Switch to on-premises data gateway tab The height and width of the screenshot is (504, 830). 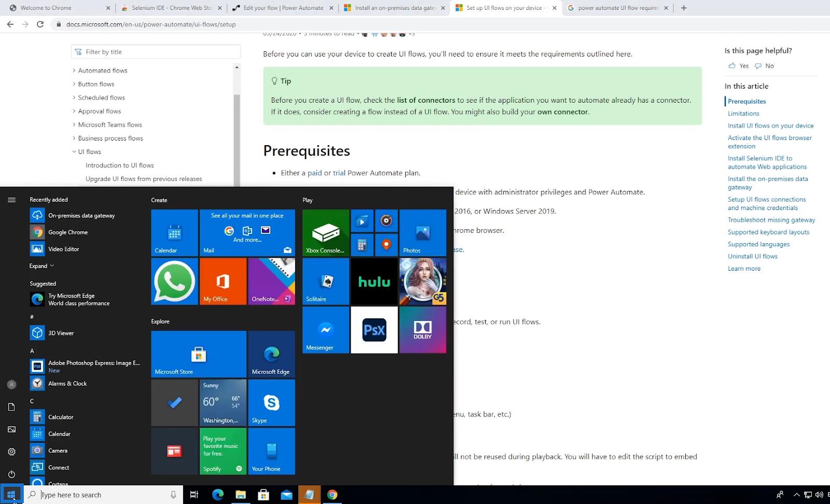[394, 8]
